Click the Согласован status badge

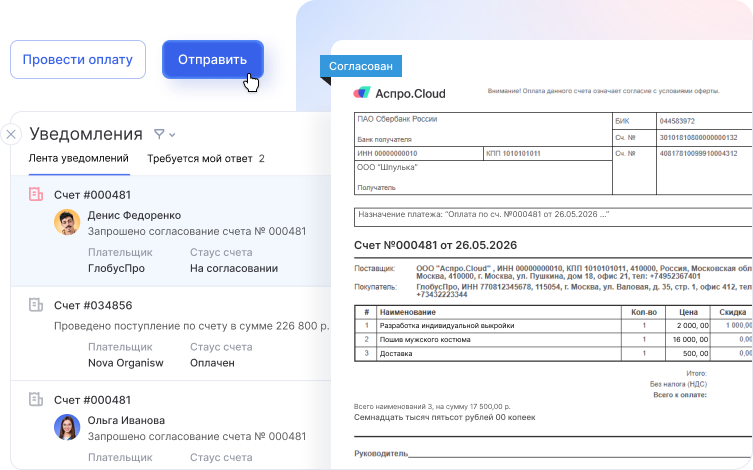pos(361,66)
